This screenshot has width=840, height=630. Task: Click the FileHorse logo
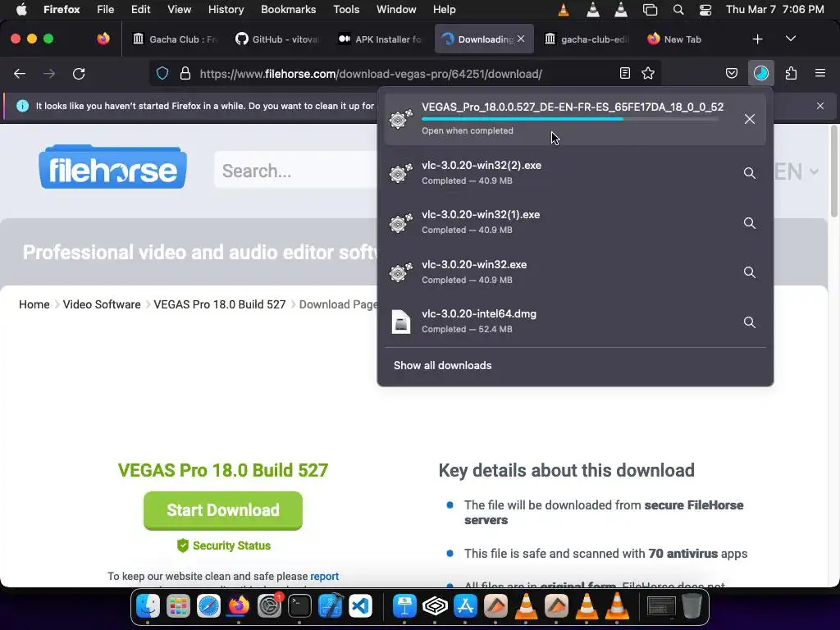[112, 167]
